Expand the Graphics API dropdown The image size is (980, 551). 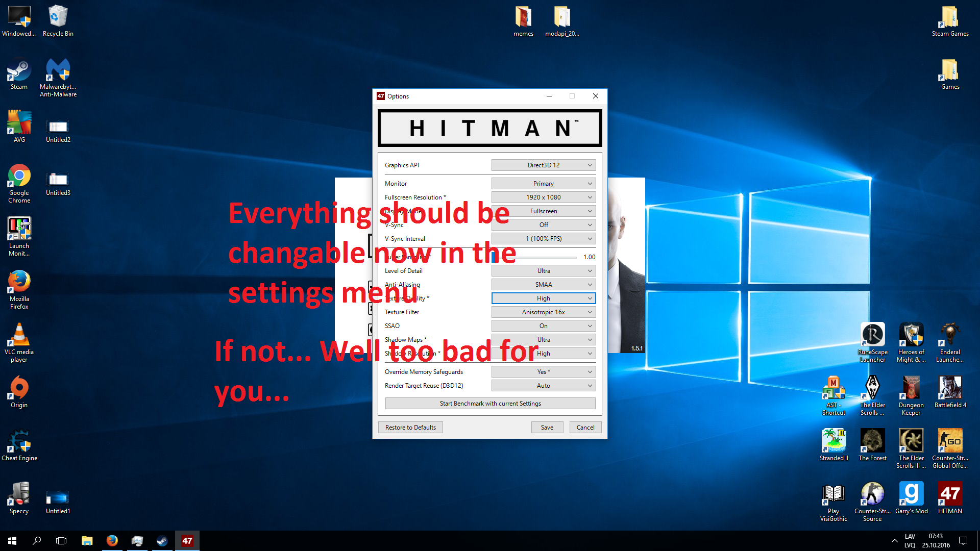click(x=543, y=165)
